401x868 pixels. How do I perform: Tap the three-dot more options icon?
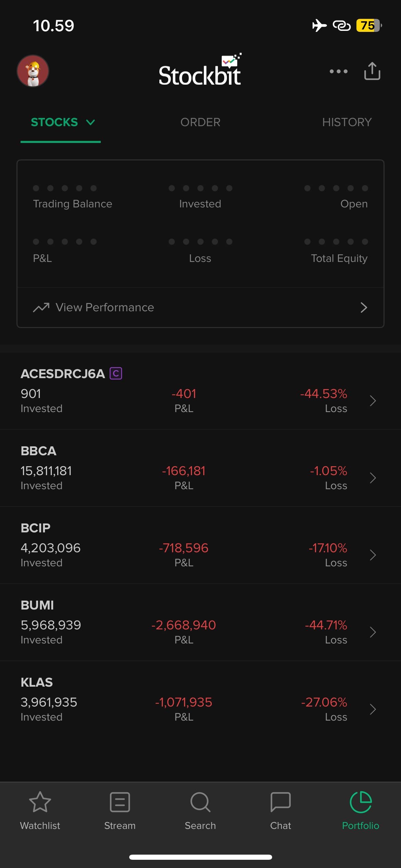coord(338,71)
